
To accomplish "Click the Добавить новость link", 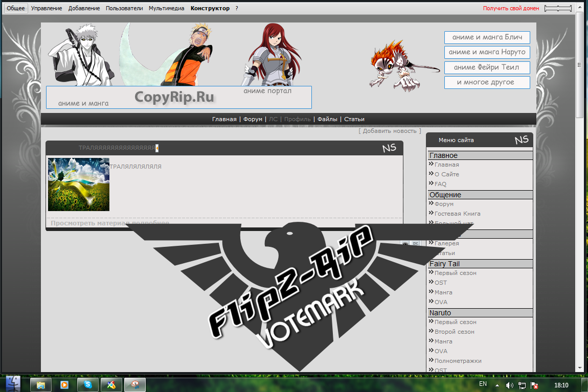I will [x=390, y=131].
